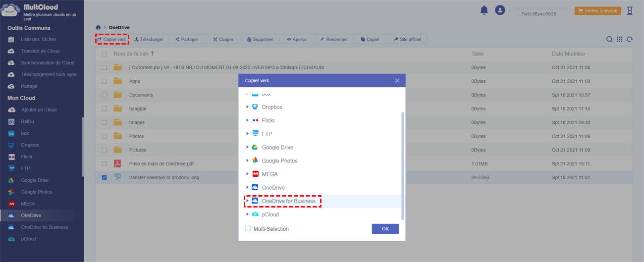Click Télécharger toolbar button
The width and height of the screenshot is (644, 262).
point(149,39)
